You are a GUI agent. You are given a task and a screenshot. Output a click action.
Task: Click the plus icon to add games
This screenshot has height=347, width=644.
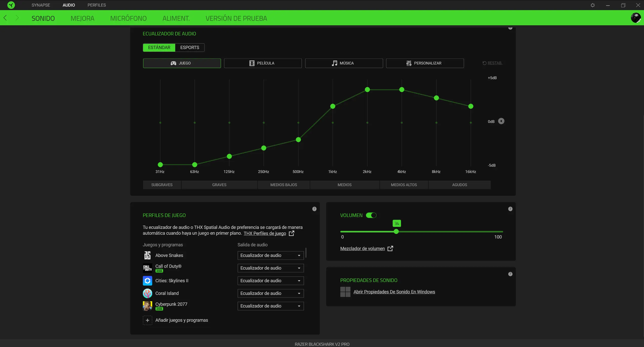pyautogui.click(x=147, y=320)
